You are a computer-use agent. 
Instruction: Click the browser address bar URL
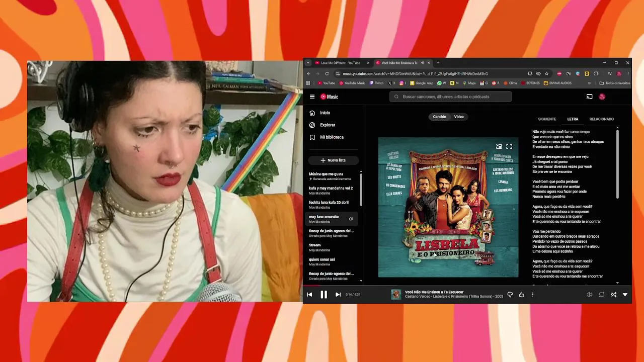click(x=415, y=73)
